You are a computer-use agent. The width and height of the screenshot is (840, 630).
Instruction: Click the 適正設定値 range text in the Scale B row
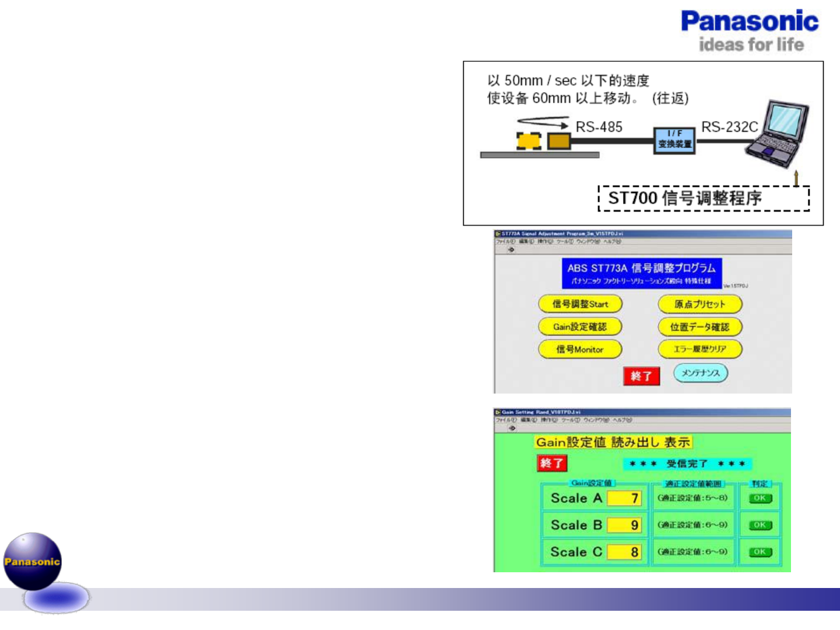pos(692,524)
